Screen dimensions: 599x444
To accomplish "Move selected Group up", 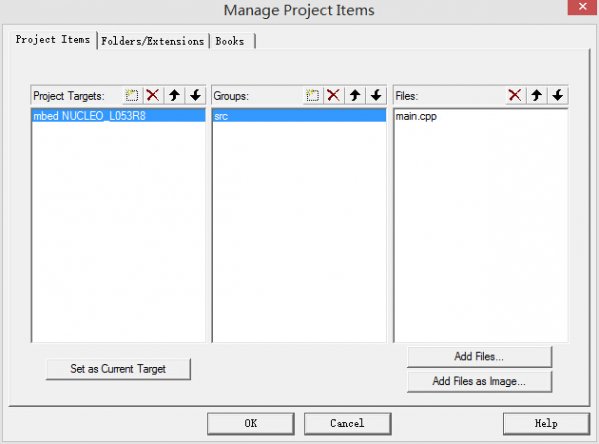I will tap(355, 95).
